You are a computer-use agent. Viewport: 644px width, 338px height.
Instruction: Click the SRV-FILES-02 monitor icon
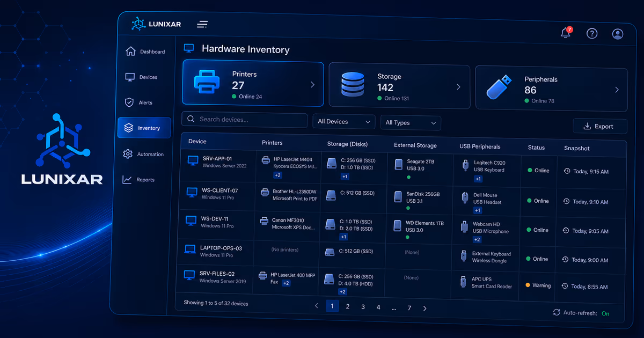(189, 275)
